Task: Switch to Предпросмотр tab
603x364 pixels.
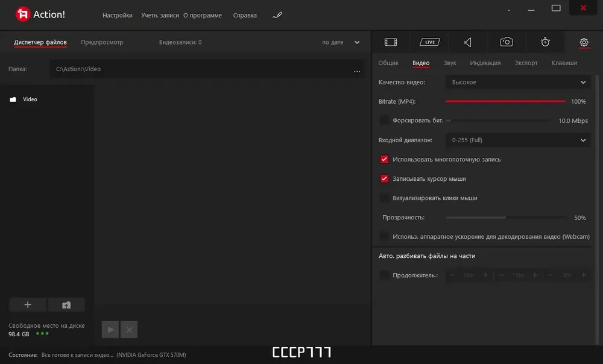Action: (x=102, y=42)
